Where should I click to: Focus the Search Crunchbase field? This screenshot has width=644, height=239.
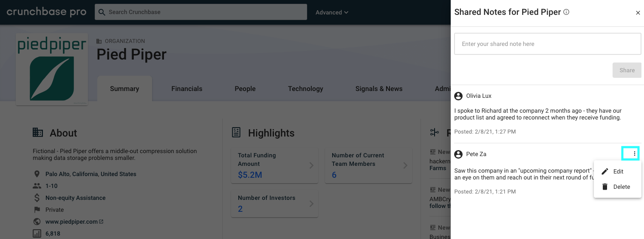[x=201, y=12]
